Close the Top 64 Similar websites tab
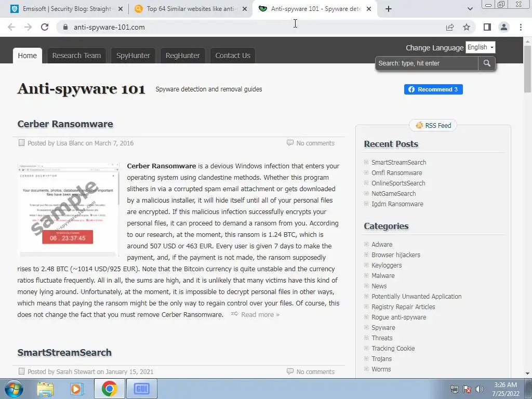Image resolution: width=532 pixels, height=399 pixels. pos(245,9)
